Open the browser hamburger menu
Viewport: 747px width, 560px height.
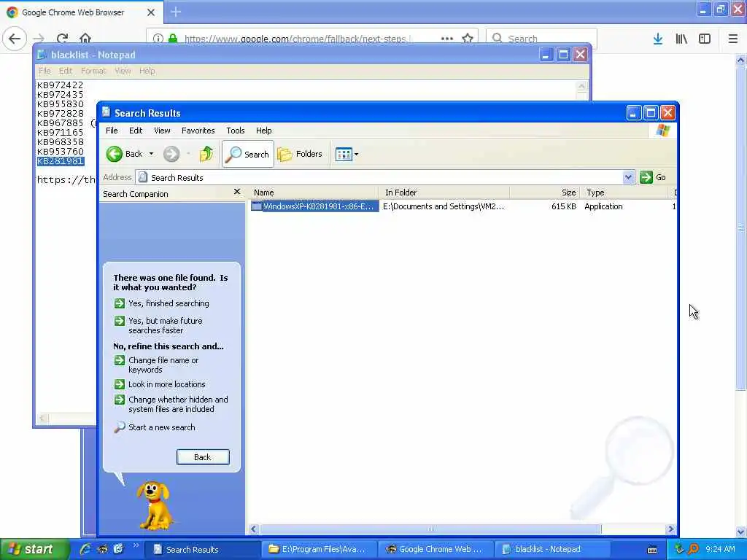[732, 39]
